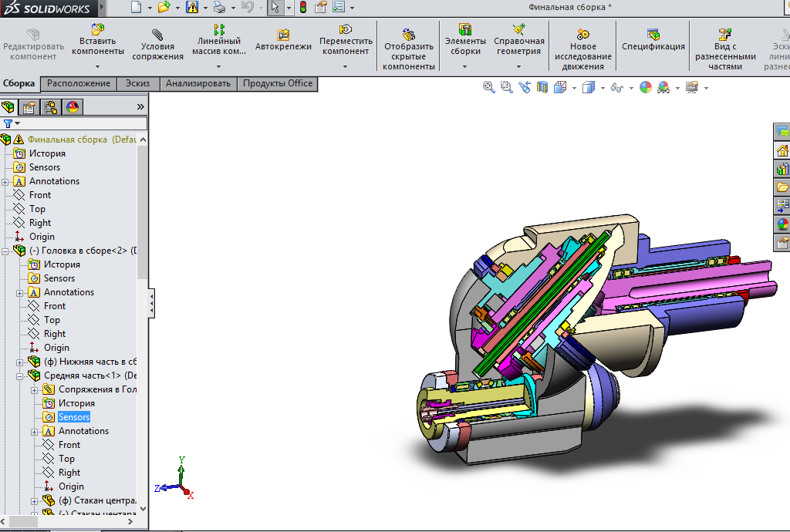Select Переместить компонент tool
Screen dimensions: 790x532
[346, 39]
